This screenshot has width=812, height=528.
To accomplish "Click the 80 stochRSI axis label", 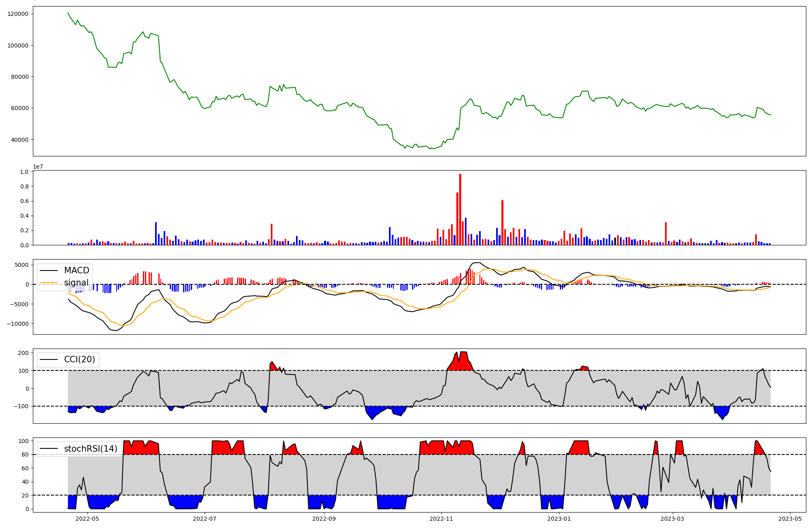I will tap(25, 455).
